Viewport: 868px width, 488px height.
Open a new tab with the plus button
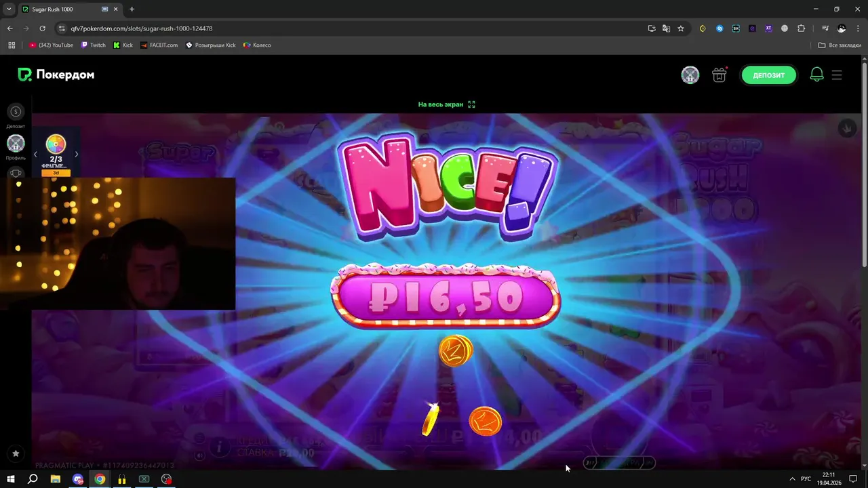(x=132, y=9)
